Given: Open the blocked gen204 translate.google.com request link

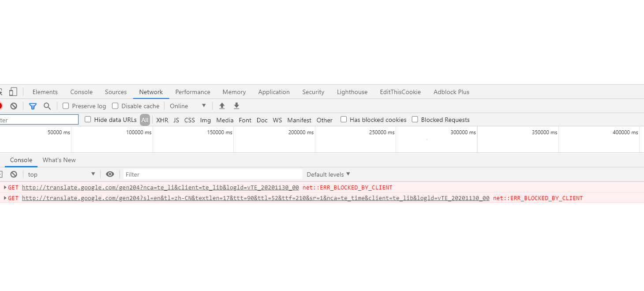Looking at the screenshot, I should pos(159,187).
